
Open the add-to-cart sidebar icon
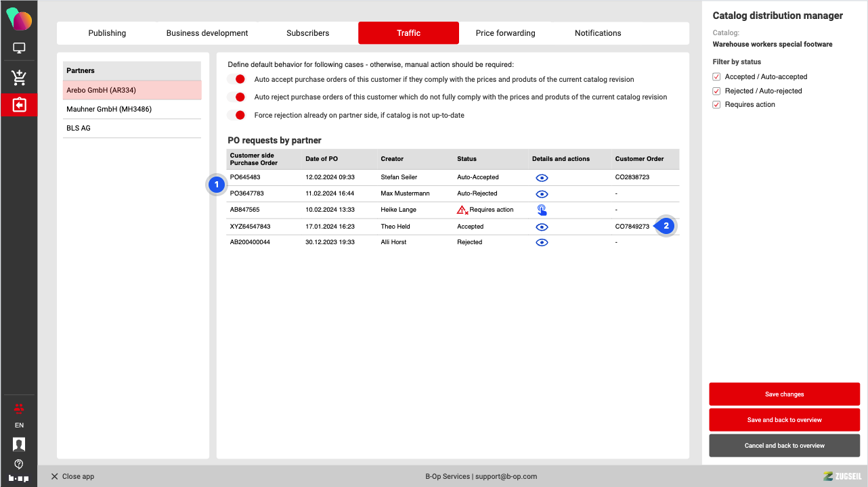point(19,78)
